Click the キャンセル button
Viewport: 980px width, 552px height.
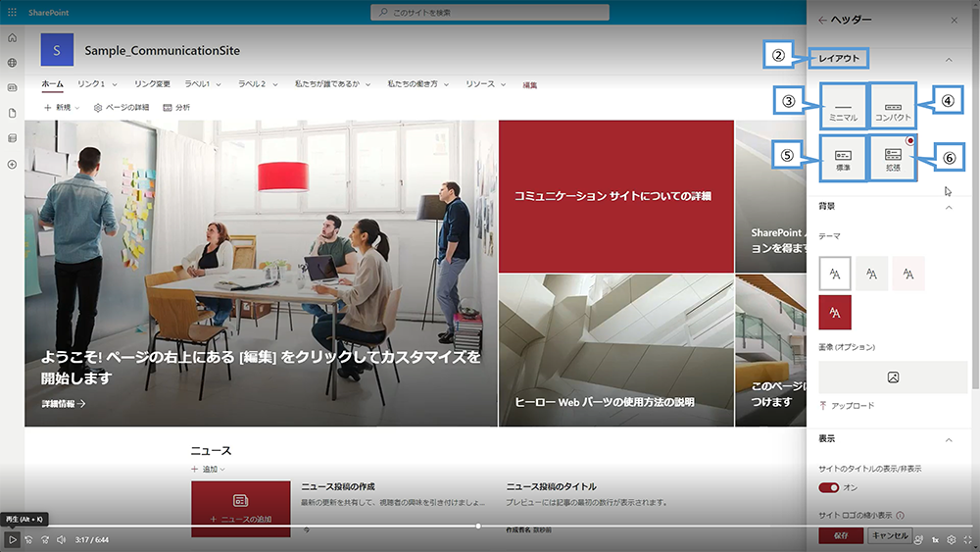(890, 535)
